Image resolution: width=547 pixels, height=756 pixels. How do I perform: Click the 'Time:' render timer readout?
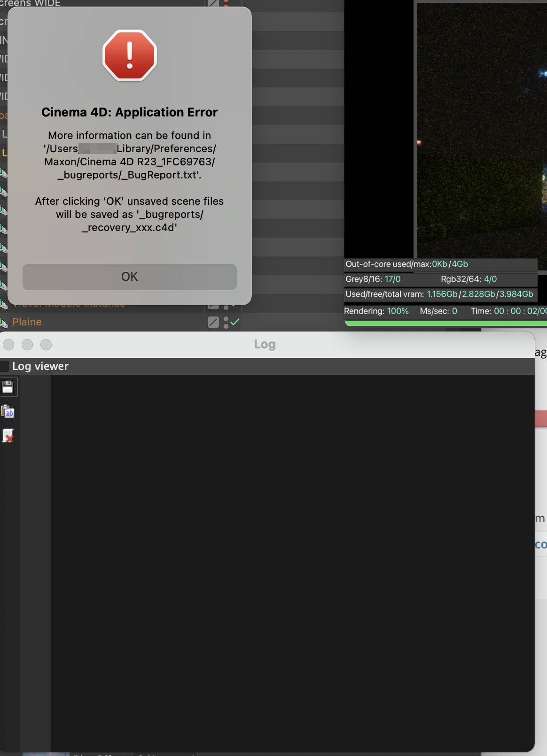tap(509, 311)
